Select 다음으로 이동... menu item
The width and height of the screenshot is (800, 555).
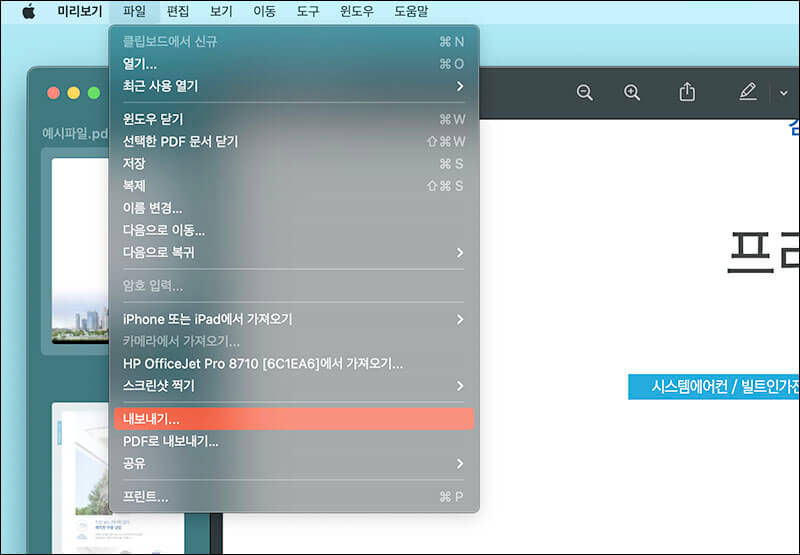(293, 231)
